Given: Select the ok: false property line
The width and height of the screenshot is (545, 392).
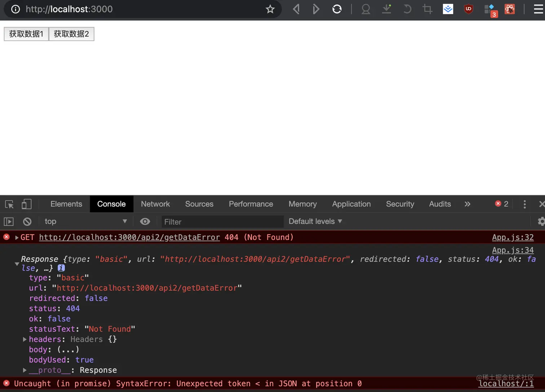Looking at the screenshot, I should pyautogui.click(x=50, y=319).
